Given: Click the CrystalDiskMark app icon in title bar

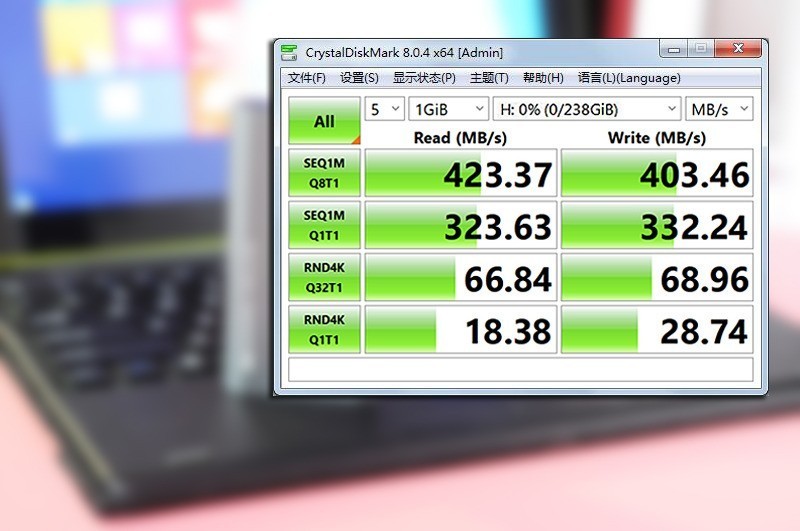Looking at the screenshot, I should pos(289,52).
